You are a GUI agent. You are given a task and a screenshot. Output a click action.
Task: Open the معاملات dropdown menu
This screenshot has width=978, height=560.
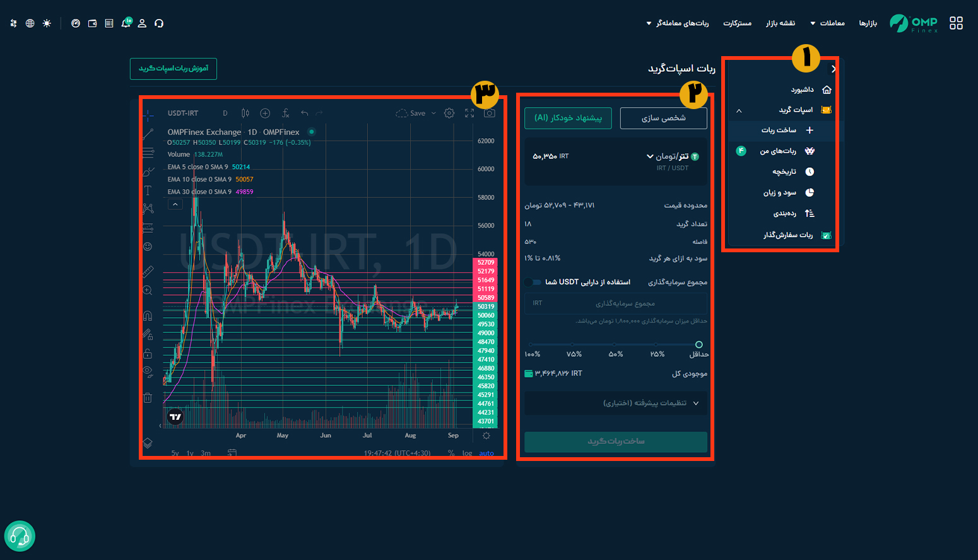tap(827, 23)
